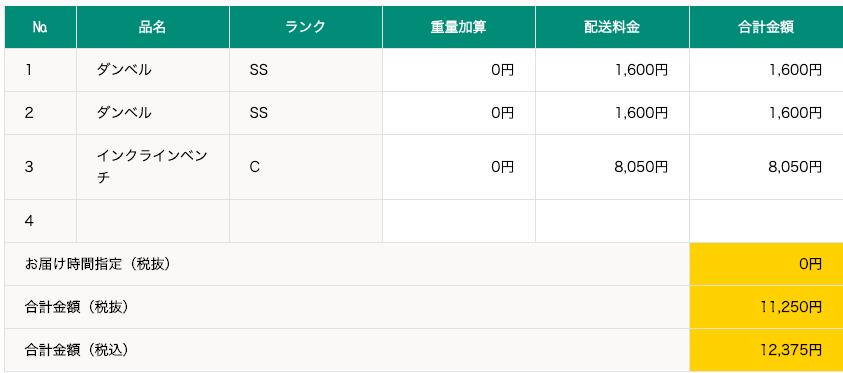This screenshot has width=843, height=373.
Task: Click the 合計金額（税抜） label
Action: pyautogui.click(x=77, y=307)
